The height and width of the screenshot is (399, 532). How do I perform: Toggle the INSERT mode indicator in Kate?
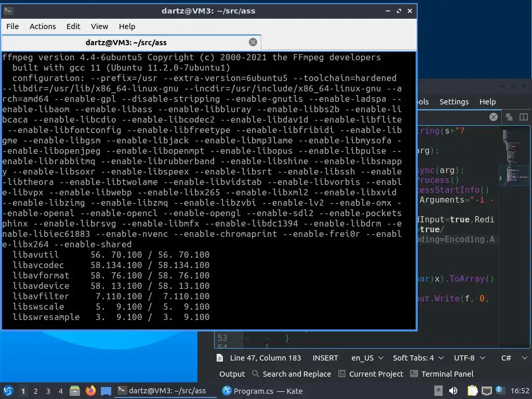[325, 358]
